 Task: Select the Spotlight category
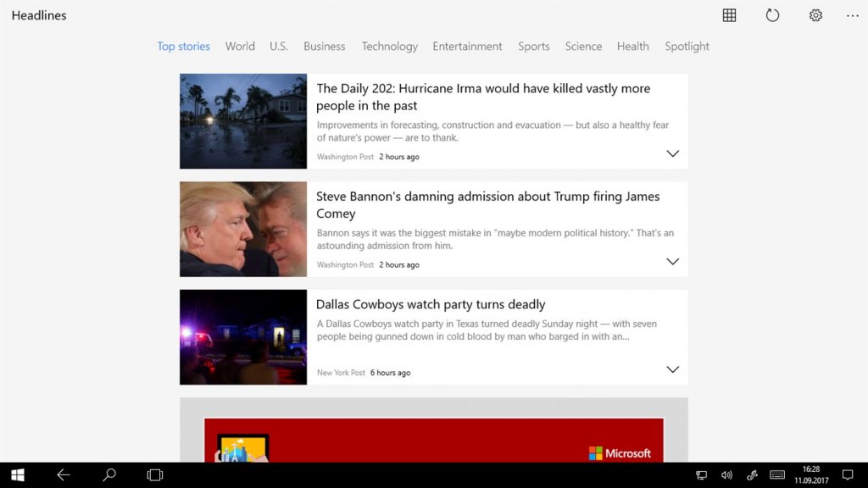687,46
